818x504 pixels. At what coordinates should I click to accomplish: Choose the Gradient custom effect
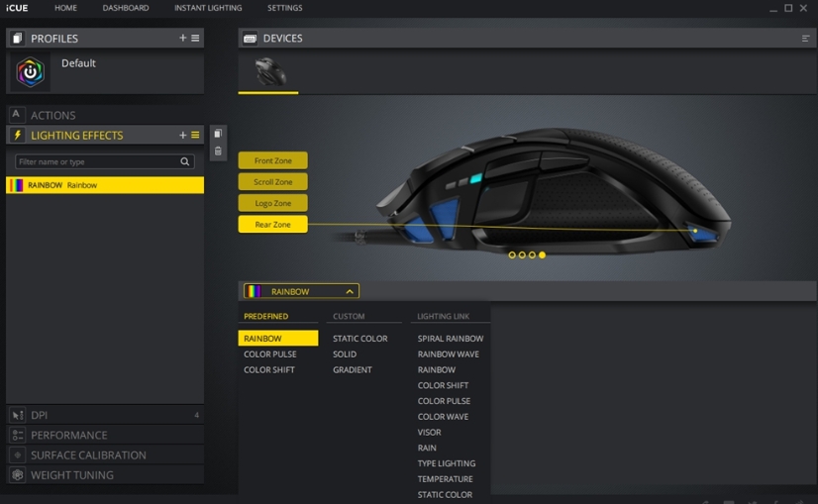(x=353, y=369)
